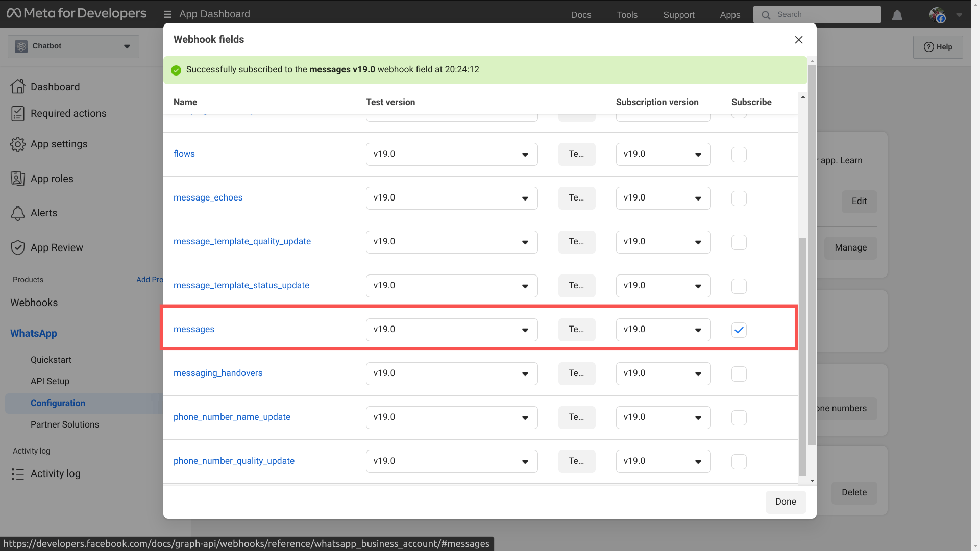Click the Chatbot app icon
The image size is (980, 551).
(x=21, y=46)
